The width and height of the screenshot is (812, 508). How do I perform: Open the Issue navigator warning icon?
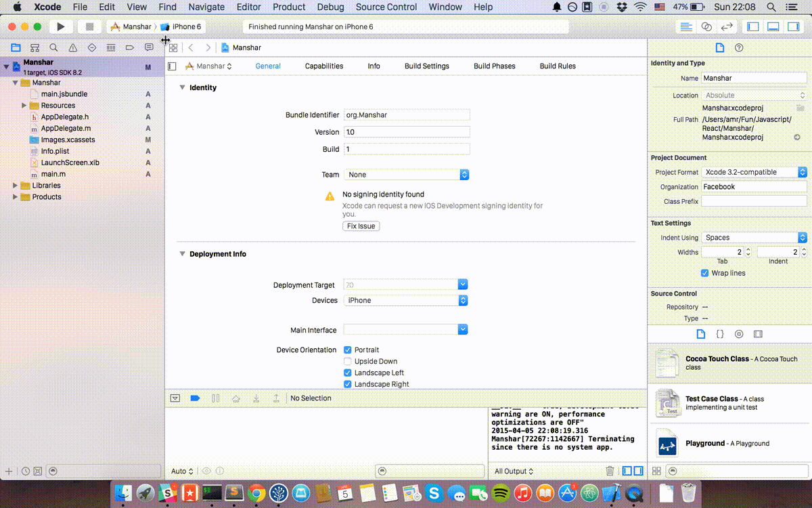click(73, 47)
